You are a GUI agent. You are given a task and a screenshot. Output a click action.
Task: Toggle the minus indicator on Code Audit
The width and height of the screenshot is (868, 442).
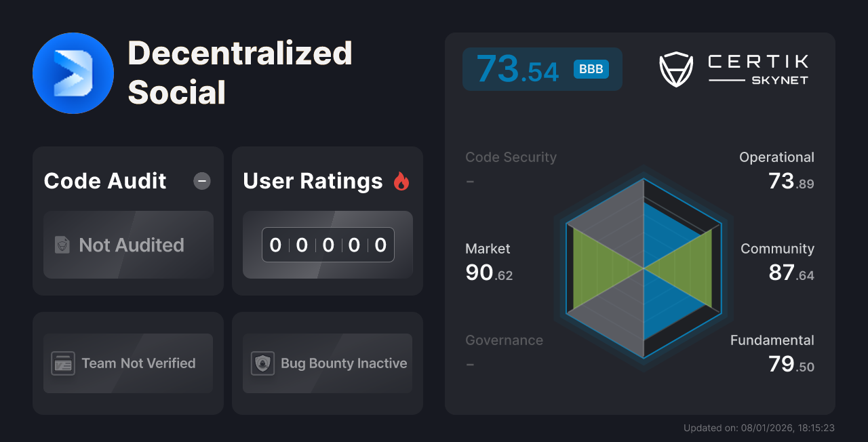pos(201,180)
